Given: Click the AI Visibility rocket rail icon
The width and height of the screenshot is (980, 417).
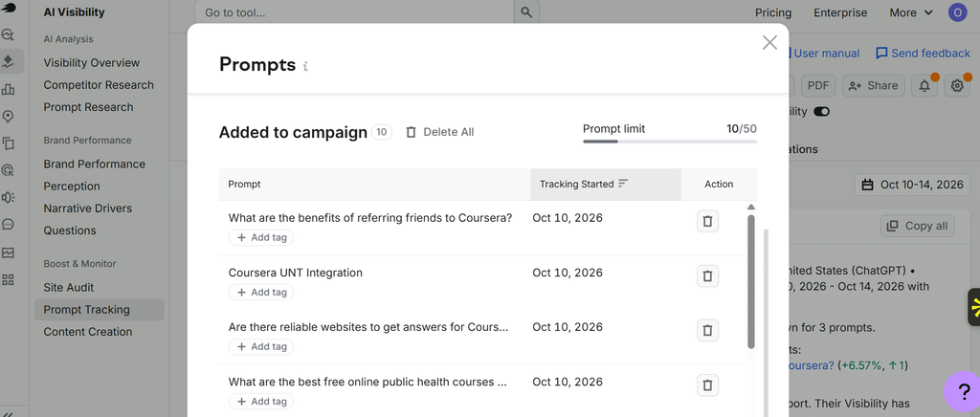Looking at the screenshot, I should [x=8, y=61].
